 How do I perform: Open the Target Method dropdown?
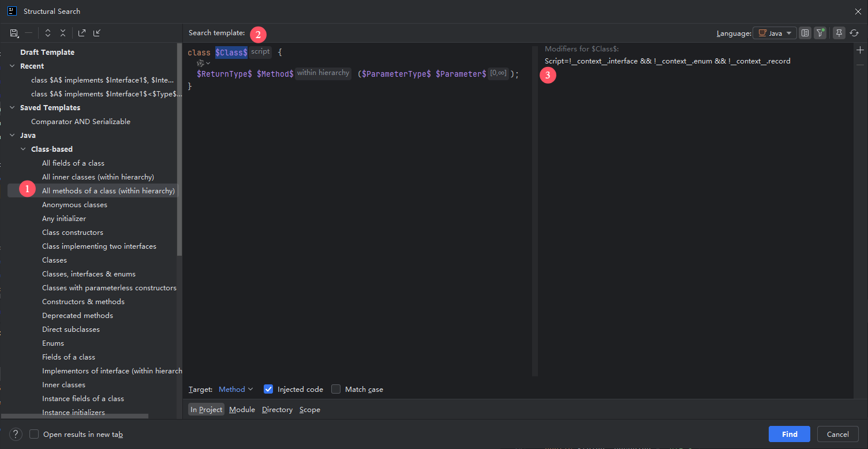point(235,389)
